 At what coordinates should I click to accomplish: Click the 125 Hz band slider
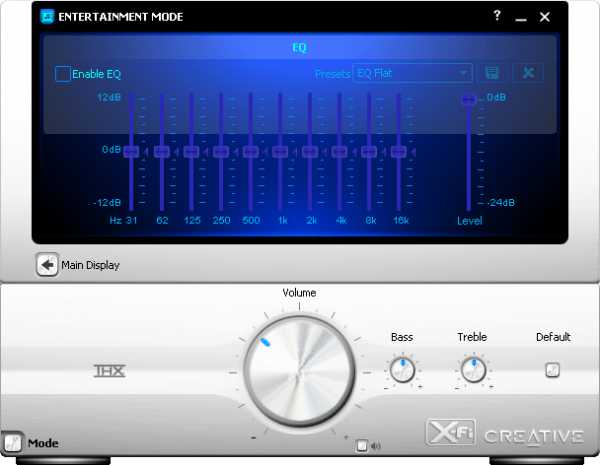(x=191, y=152)
